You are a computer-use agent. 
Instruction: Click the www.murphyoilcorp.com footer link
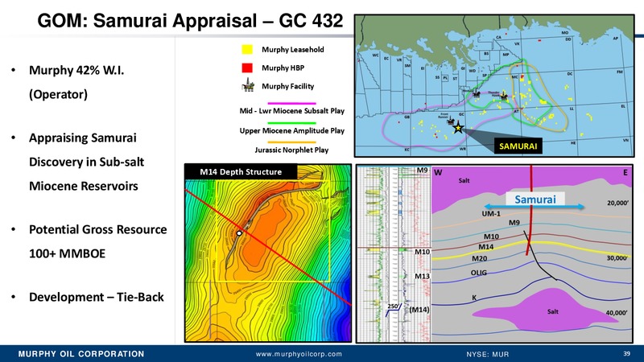click(x=299, y=354)
